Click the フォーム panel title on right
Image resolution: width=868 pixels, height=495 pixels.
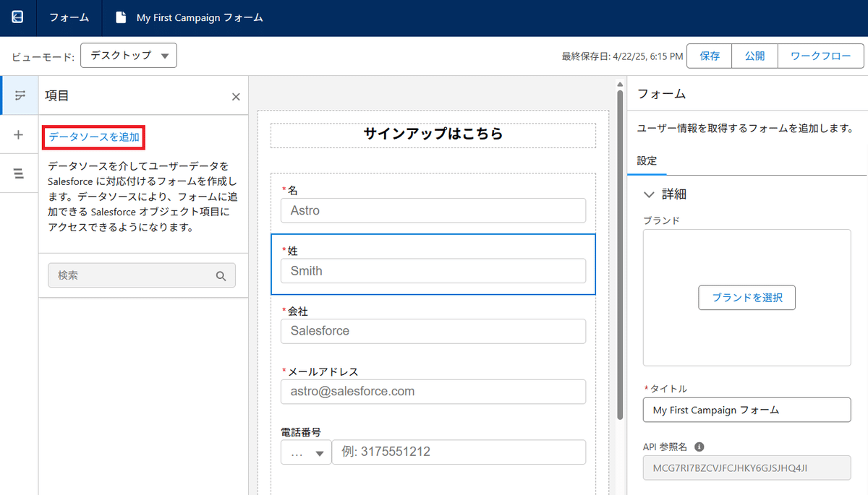pos(662,94)
